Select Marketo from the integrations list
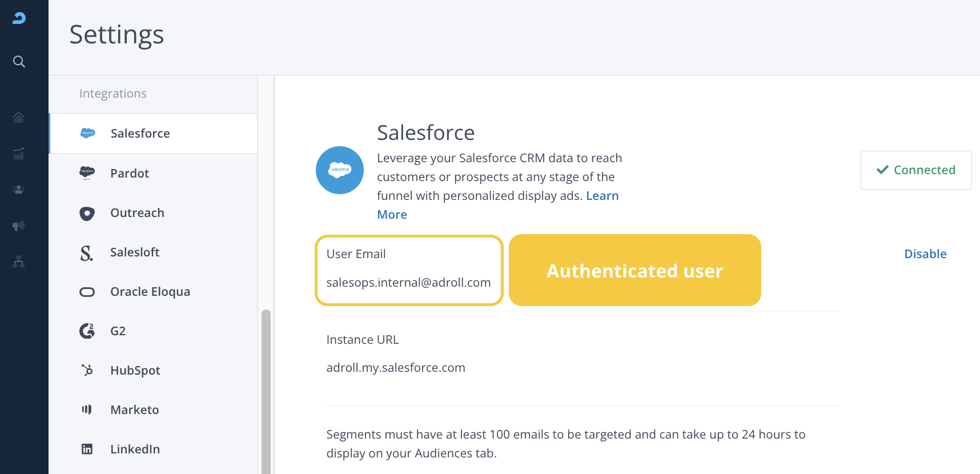 coord(134,410)
